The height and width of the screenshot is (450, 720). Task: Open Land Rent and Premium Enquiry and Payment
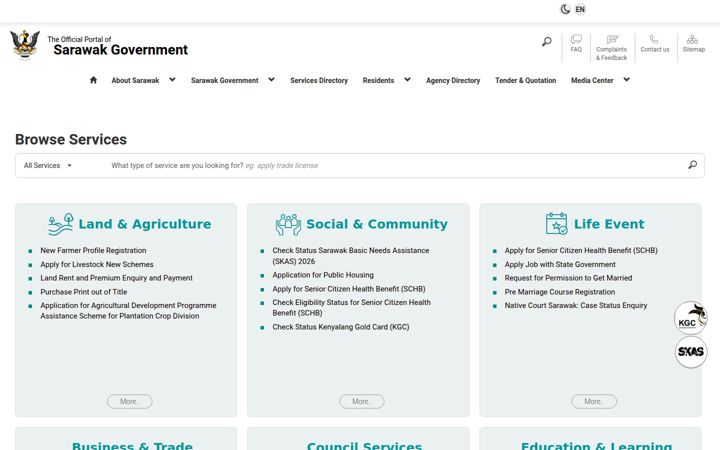[x=117, y=278]
